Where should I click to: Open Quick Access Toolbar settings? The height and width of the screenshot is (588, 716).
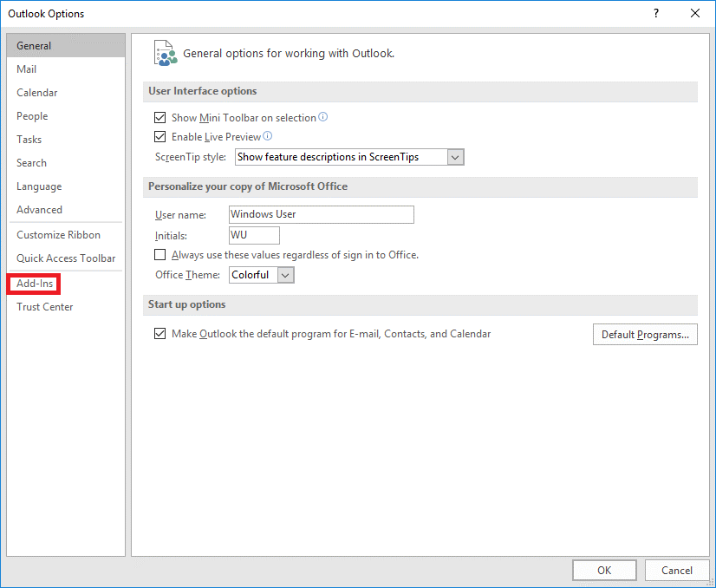point(66,258)
